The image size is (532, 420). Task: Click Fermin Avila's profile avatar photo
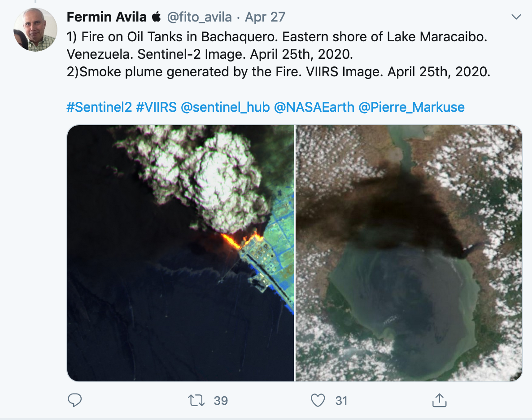click(x=35, y=30)
